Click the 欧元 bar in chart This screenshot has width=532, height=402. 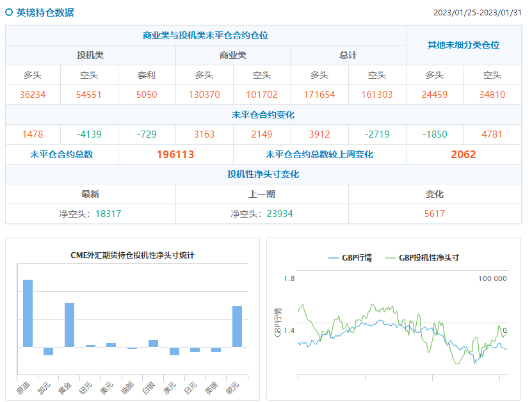click(x=237, y=326)
